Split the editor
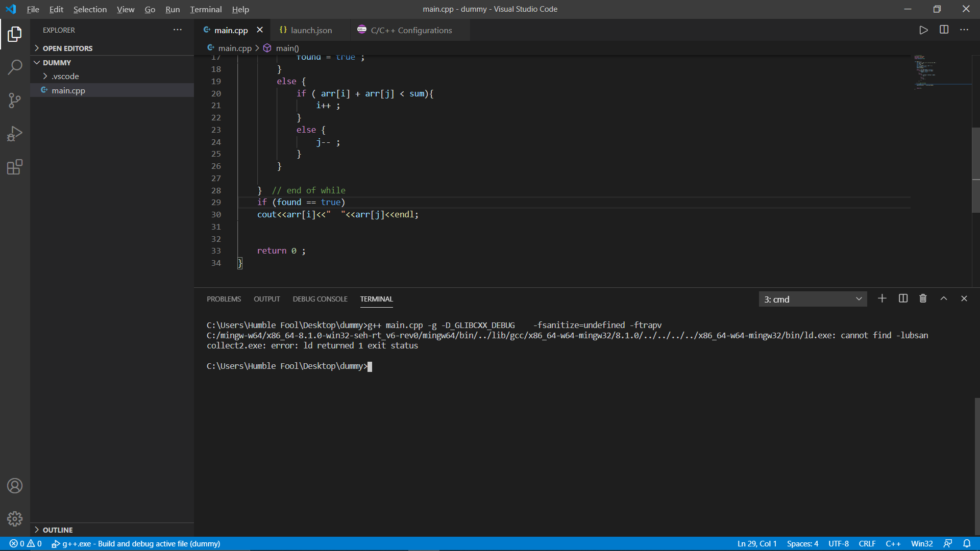 [944, 30]
